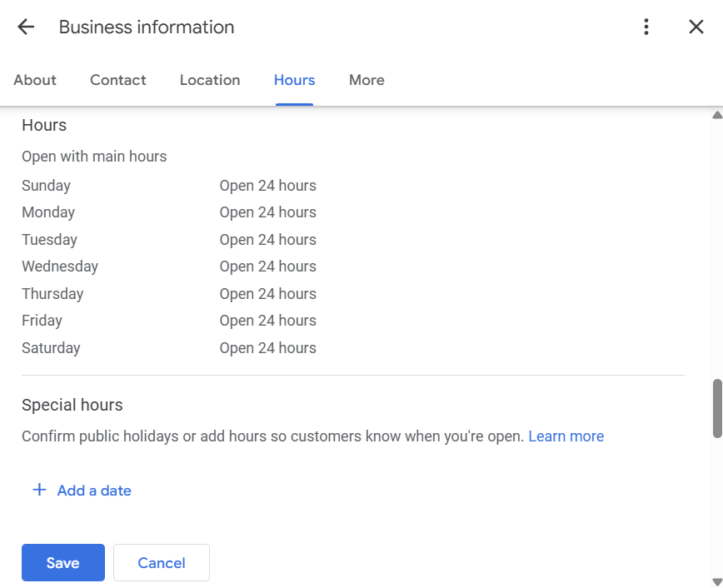Edit Wednesday's Open 24 hours entry

(x=267, y=267)
